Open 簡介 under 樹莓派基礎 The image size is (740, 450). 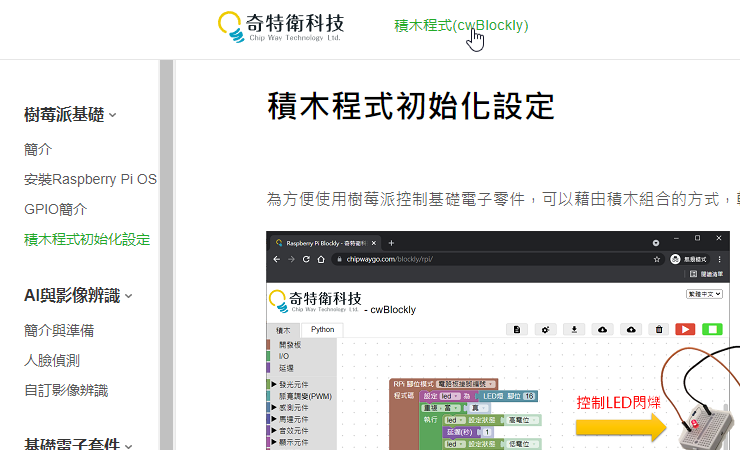38,150
